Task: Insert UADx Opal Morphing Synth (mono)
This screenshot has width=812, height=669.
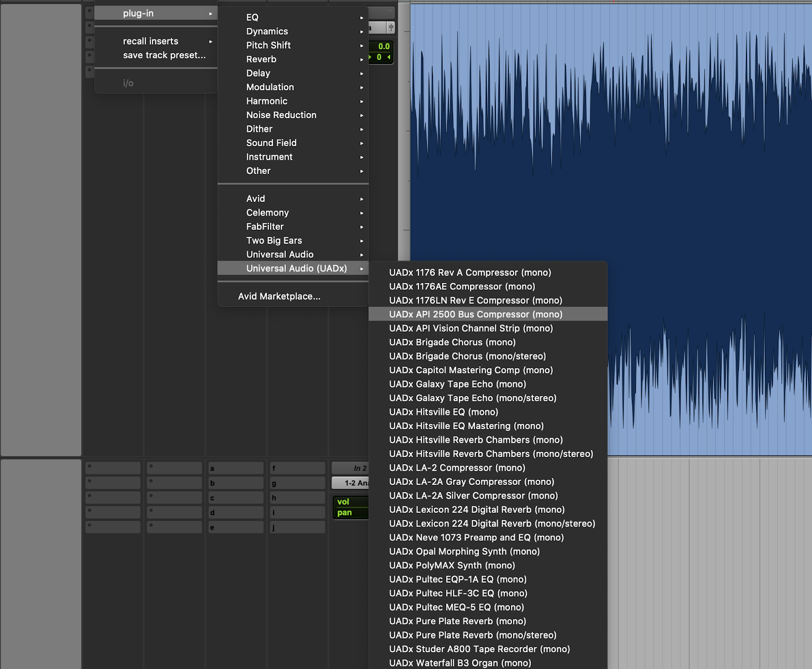Action: (x=488, y=551)
